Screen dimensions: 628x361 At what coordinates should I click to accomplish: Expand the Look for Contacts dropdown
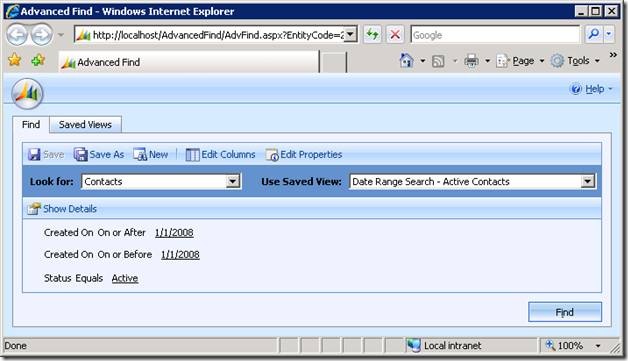232,182
